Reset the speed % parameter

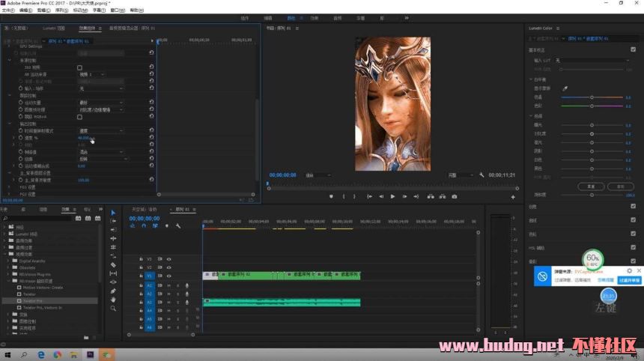click(x=151, y=137)
